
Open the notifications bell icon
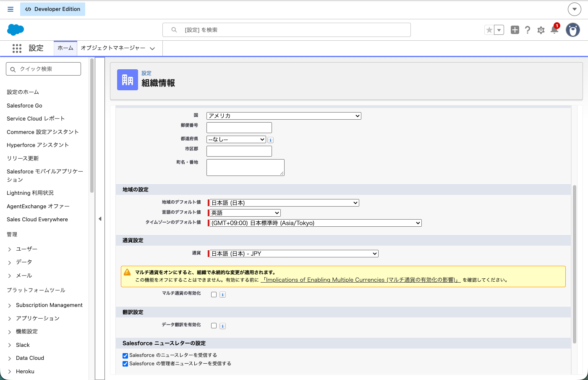554,29
